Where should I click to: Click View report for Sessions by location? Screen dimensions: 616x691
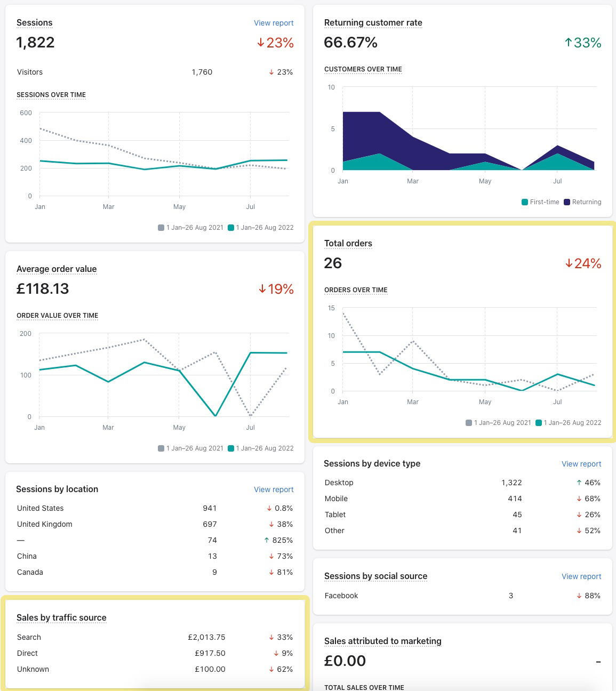point(274,489)
